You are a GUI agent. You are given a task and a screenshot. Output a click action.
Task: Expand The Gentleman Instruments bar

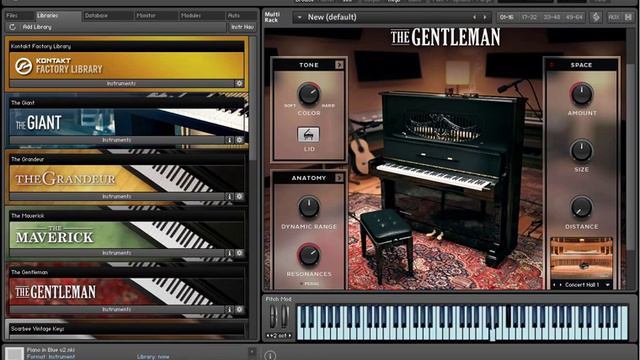117,309
